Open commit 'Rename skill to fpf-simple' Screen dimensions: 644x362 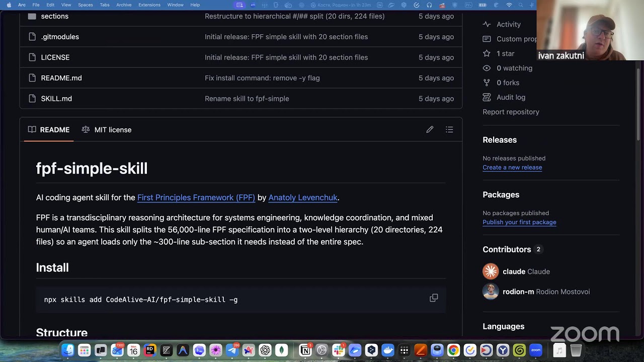(x=247, y=99)
